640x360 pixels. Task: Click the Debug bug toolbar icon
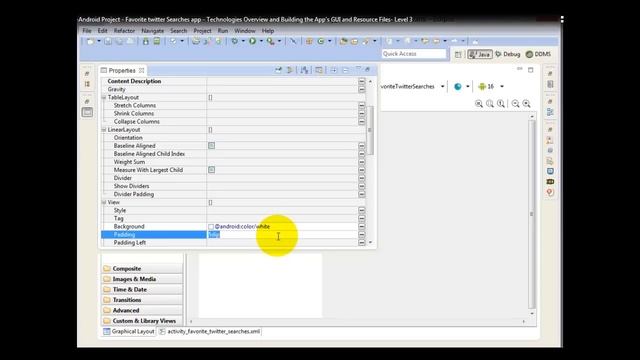234,41
